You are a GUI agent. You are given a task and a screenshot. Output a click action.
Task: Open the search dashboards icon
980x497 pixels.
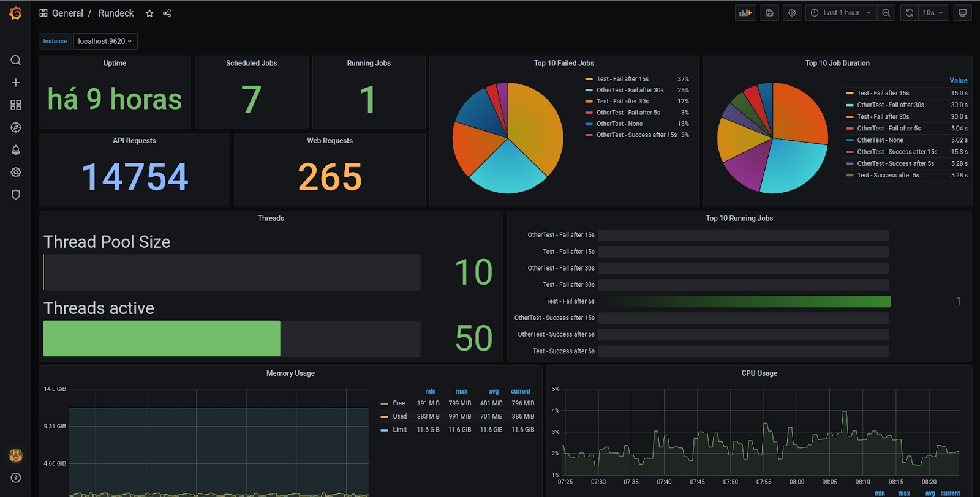(16, 60)
